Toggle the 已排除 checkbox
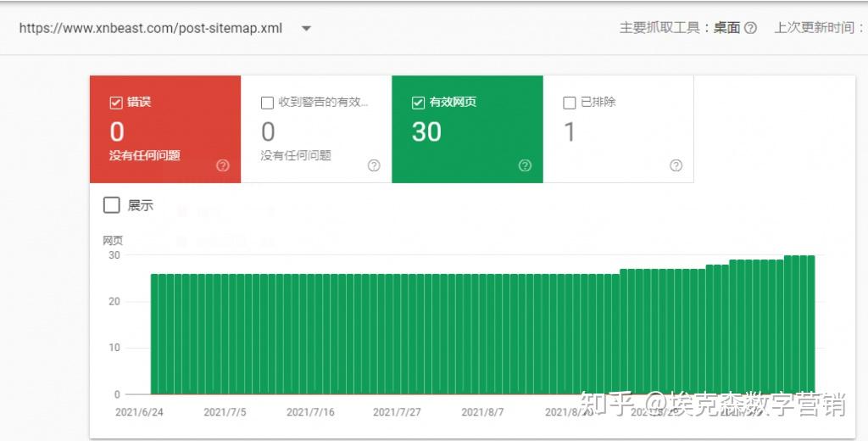868x441 pixels. (x=569, y=103)
